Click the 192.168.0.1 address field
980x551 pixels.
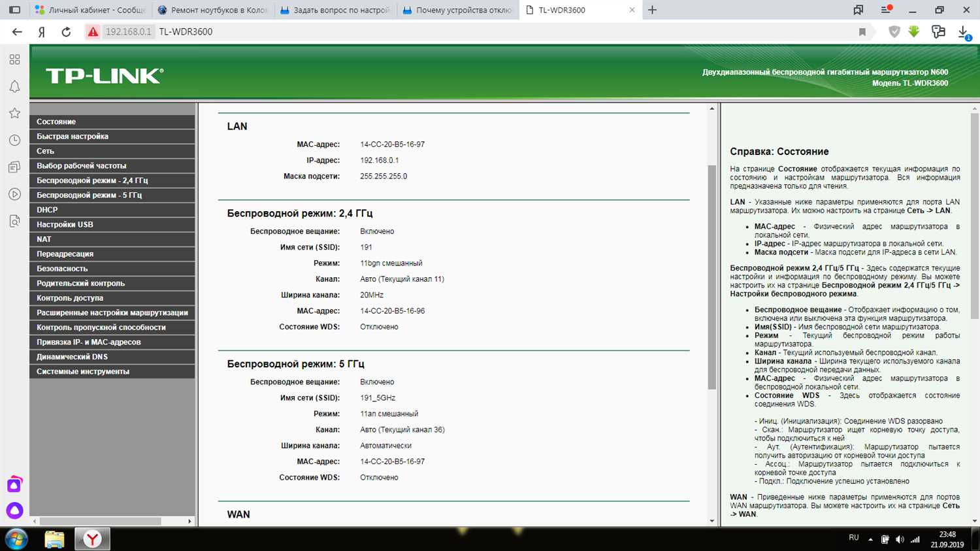(128, 31)
